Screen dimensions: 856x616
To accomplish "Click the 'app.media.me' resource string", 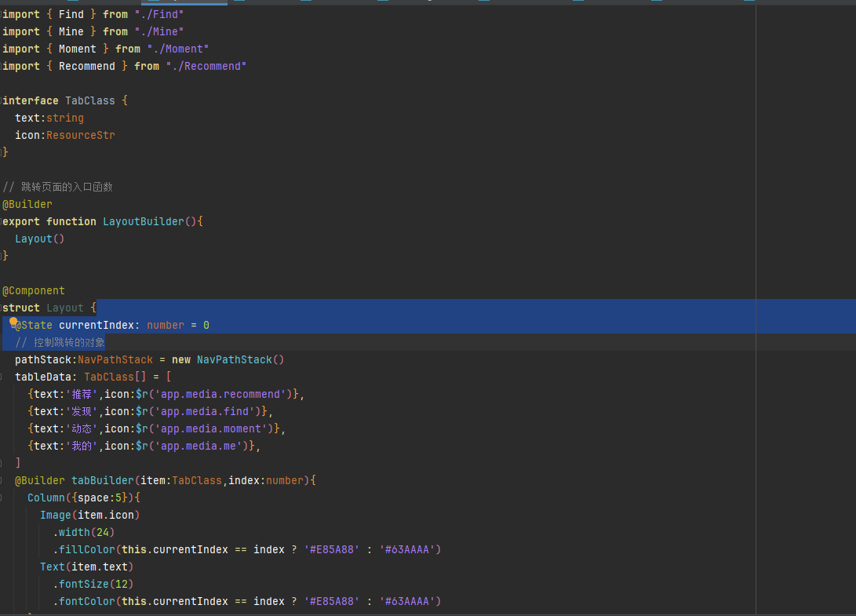I will pos(199,447).
